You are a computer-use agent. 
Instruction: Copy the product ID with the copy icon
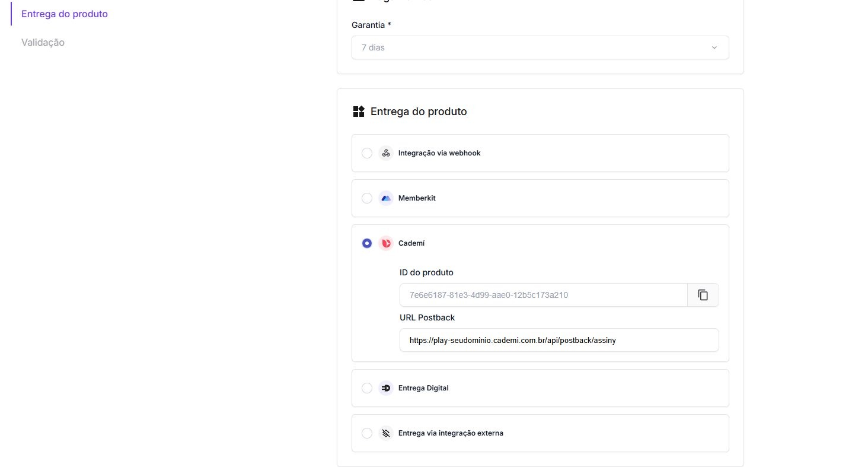pos(703,295)
